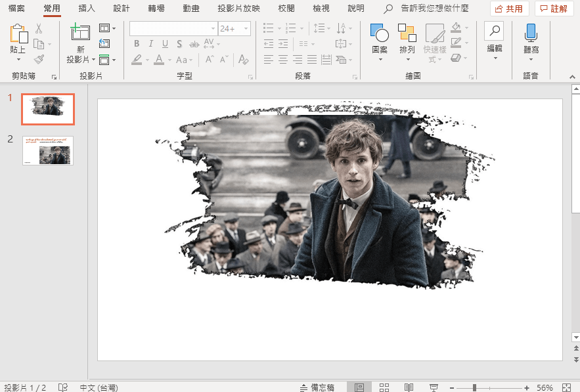Open the font color A swatch

pos(159,60)
